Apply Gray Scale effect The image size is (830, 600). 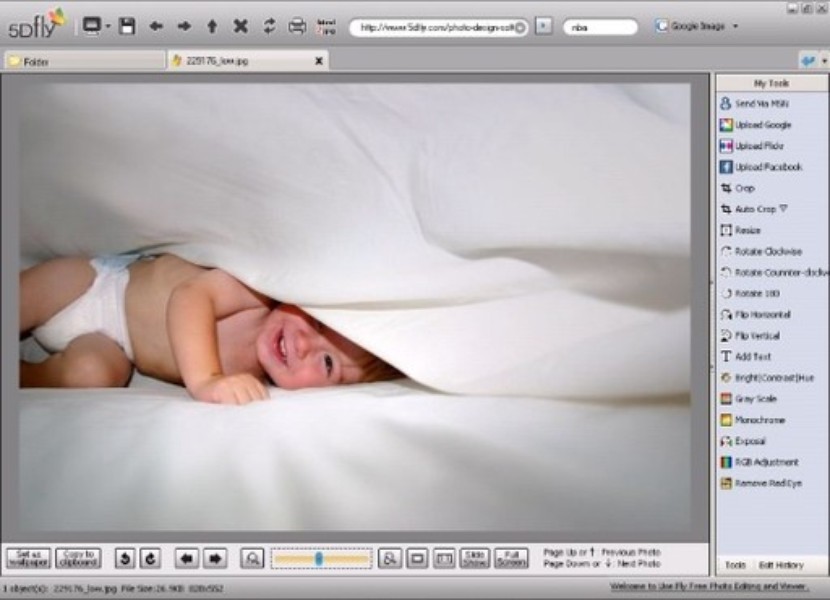[750, 399]
